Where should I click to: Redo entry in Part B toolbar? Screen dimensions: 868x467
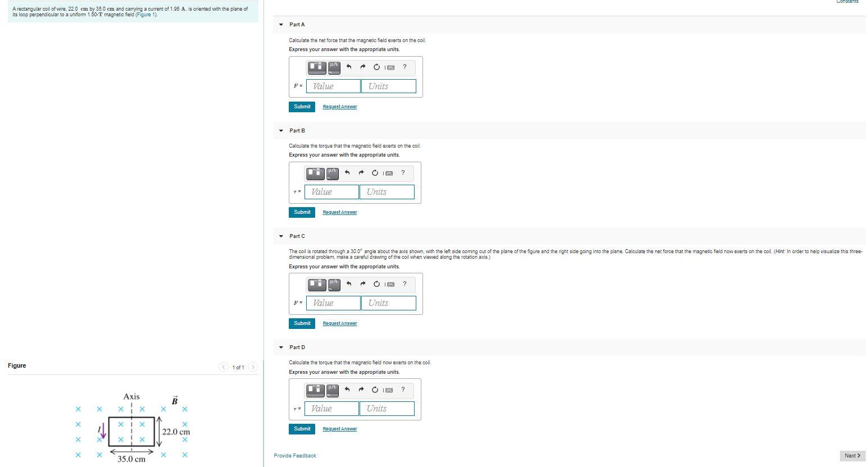tap(361, 173)
